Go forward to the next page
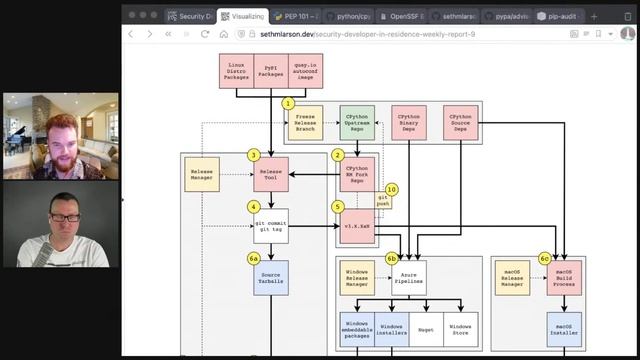640x360 pixels. click(x=149, y=34)
